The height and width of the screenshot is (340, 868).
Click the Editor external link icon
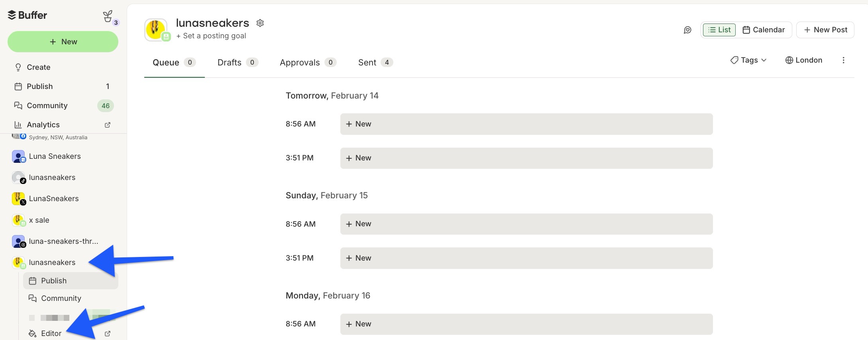pyautogui.click(x=107, y=334)
